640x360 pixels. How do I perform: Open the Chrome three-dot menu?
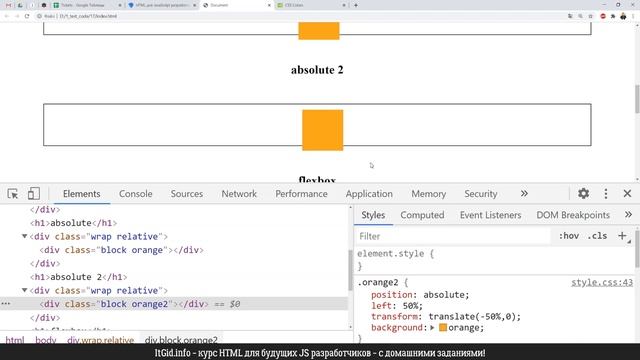click(x=634, y=16)
